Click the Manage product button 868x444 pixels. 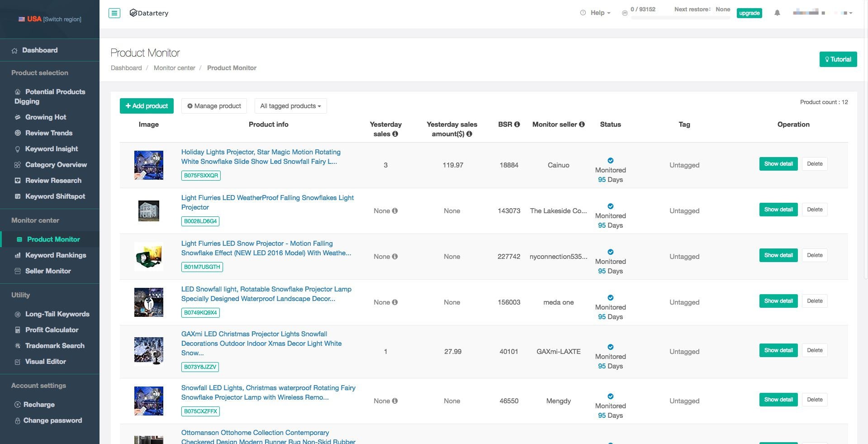pyautogui.click(x=214, y=106)
